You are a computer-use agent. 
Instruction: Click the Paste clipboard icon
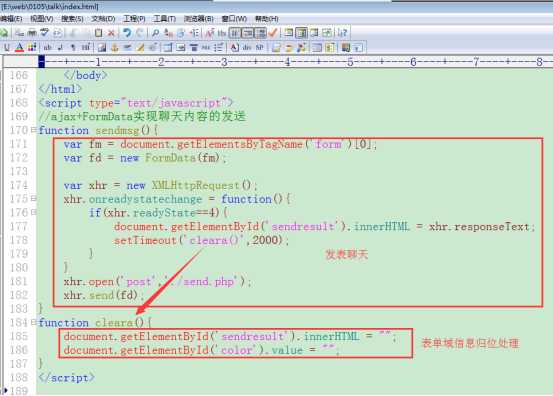click(98, 33)
